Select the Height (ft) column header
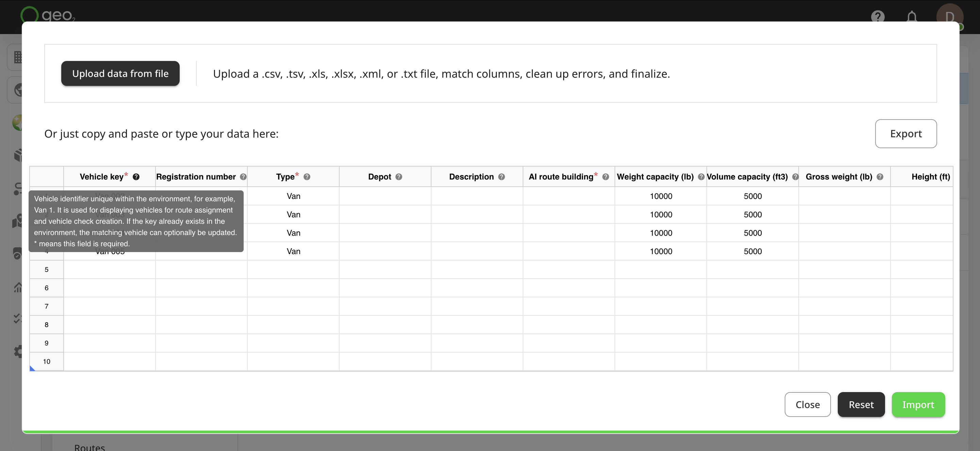Viewport: 980px width, 451px height. (x=921, y=177)
